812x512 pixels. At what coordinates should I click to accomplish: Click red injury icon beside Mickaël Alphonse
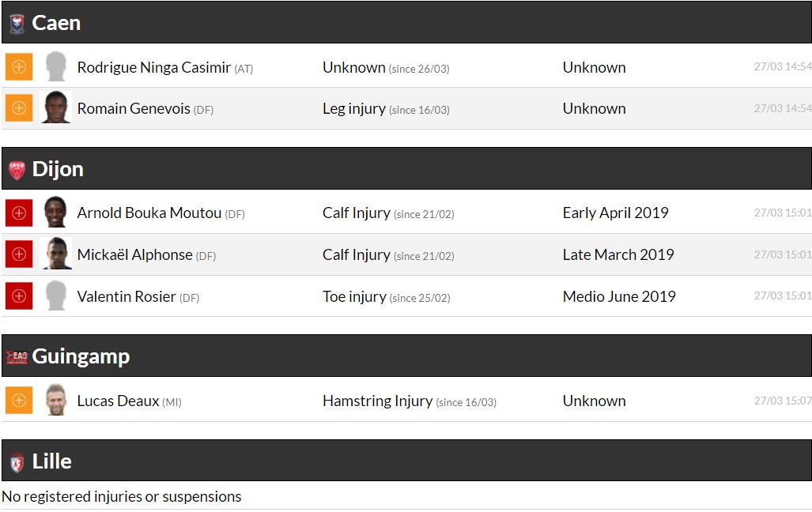19,254
